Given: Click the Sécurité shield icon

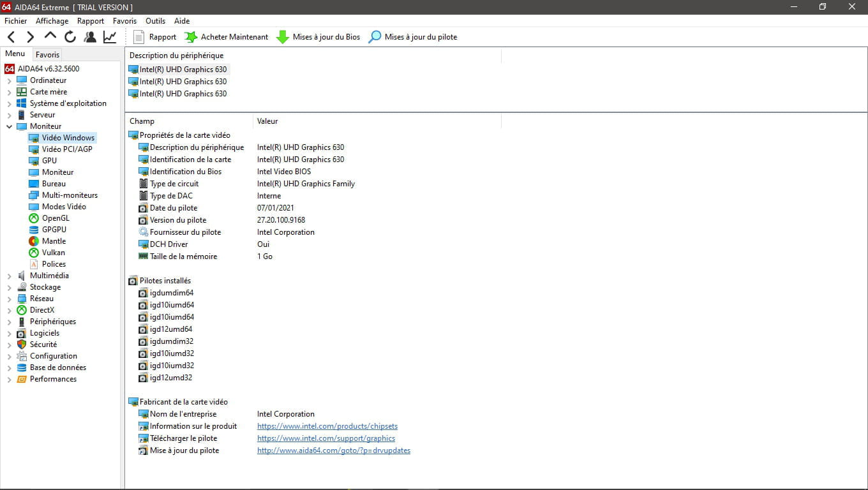Looking at the screenshot, I should [22, 345].
